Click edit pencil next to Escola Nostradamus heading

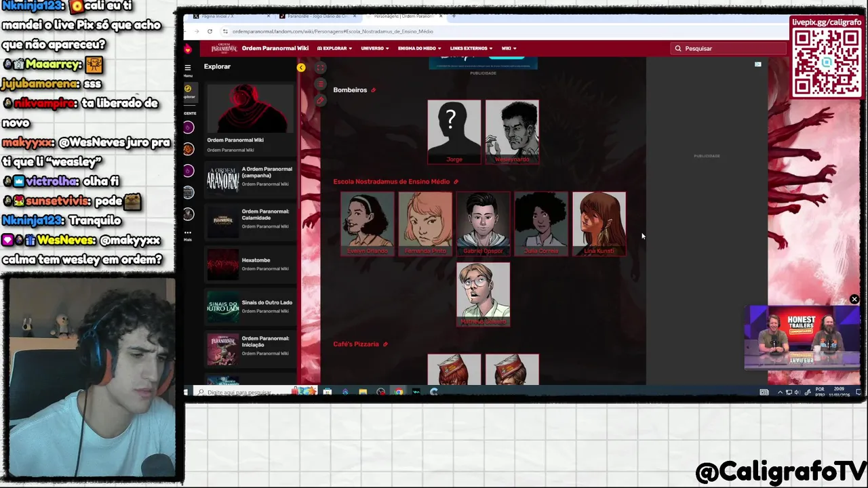(456, 182)
